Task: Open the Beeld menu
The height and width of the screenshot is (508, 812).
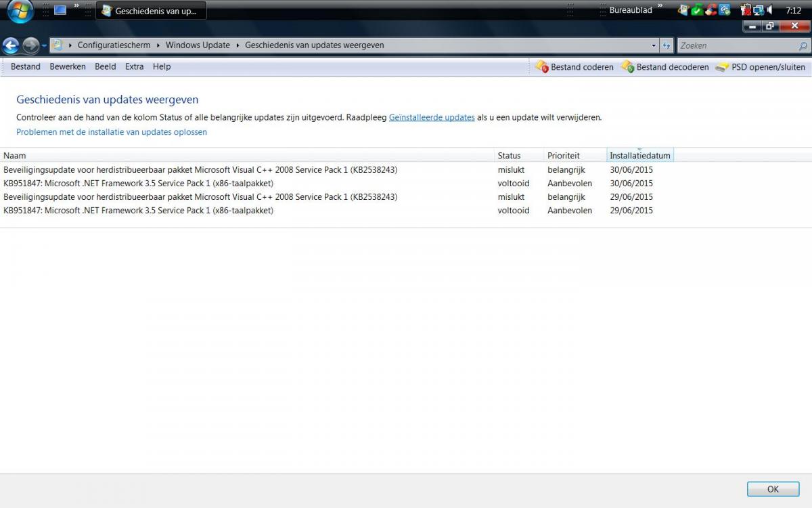Action: coord(106,66)
